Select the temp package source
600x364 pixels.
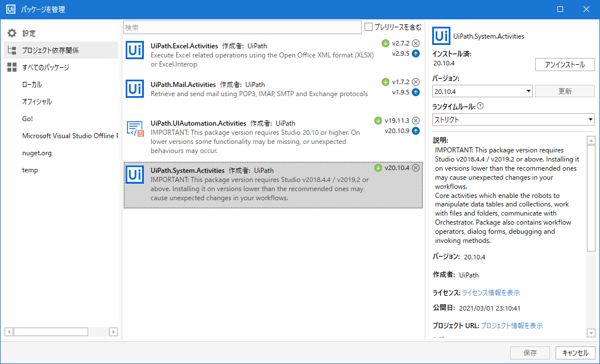[x=30, y=170]
